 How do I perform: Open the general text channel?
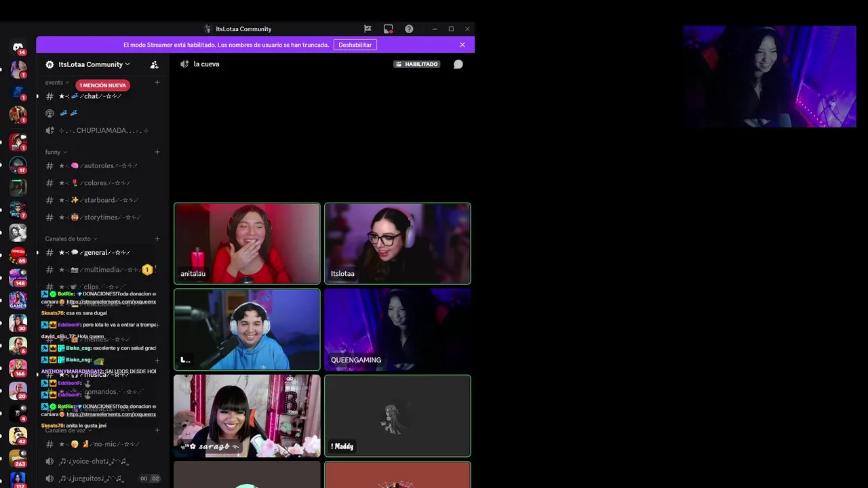coord(102,253)
